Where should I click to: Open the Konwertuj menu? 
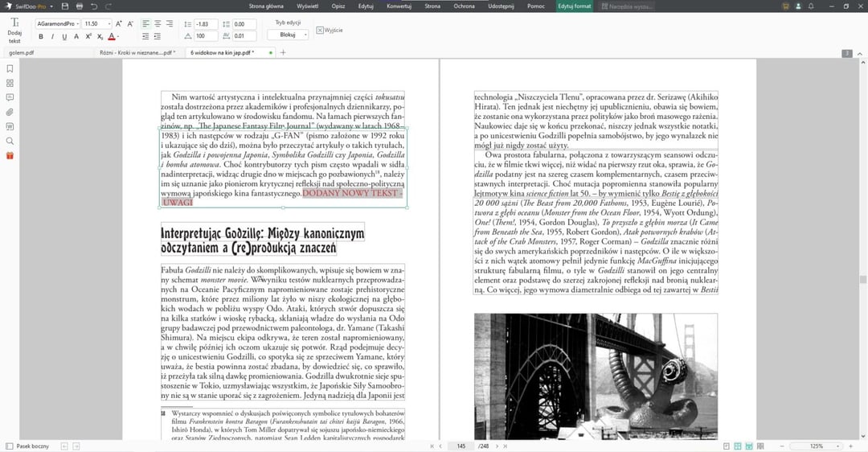tap(398, 6)
